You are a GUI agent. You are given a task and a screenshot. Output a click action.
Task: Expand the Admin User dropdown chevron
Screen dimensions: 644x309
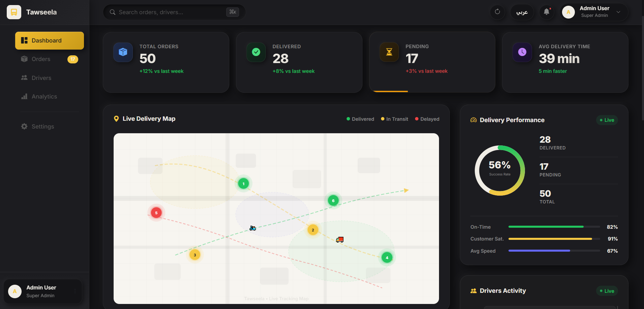[x=618, y=12]
